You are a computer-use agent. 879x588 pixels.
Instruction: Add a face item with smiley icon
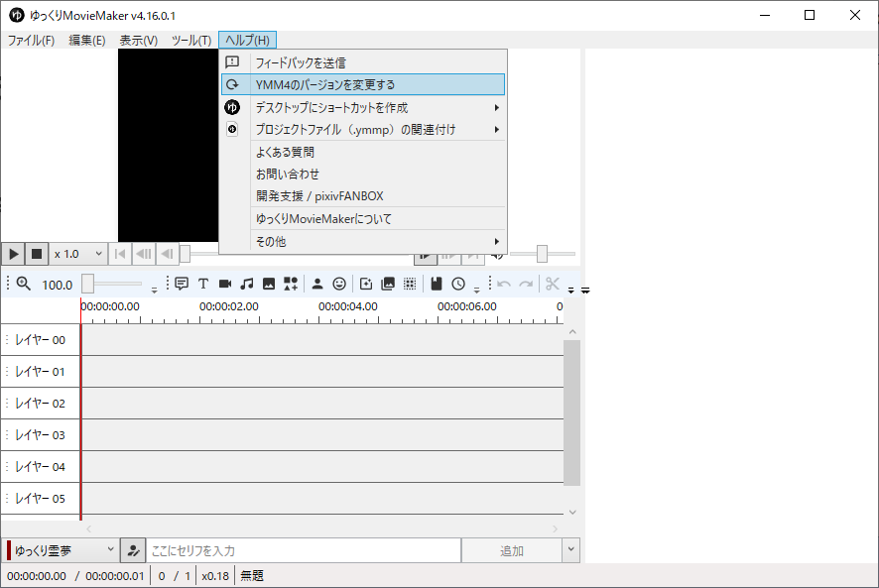[339, 284]
